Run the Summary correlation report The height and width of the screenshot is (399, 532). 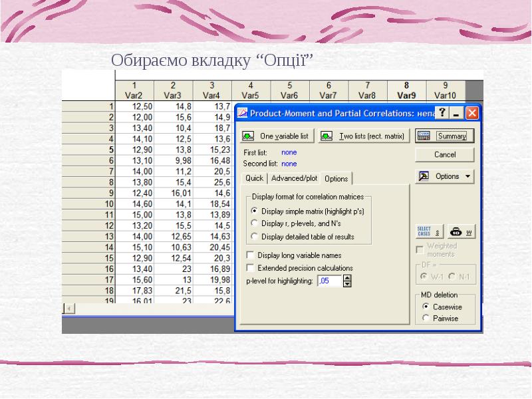click(445, 136)
